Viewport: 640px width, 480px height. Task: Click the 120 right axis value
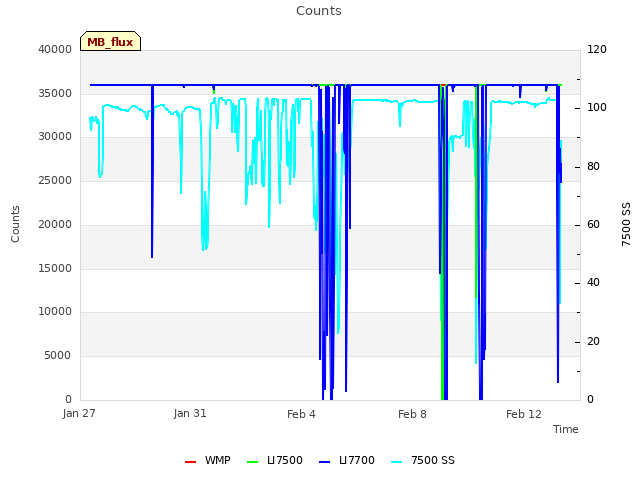tap(597, 49)
